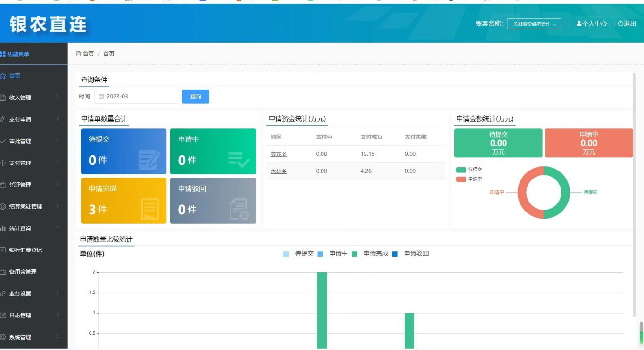Click the 统计查询 bar chart icon
This screenshot has height=350, width=644.
tap(3, 228)
